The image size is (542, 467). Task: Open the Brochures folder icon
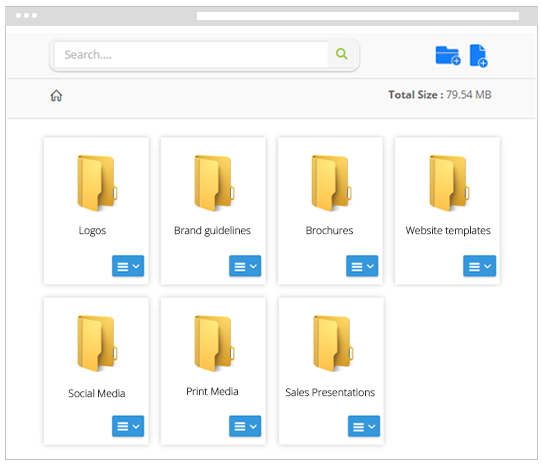(331, 183)
